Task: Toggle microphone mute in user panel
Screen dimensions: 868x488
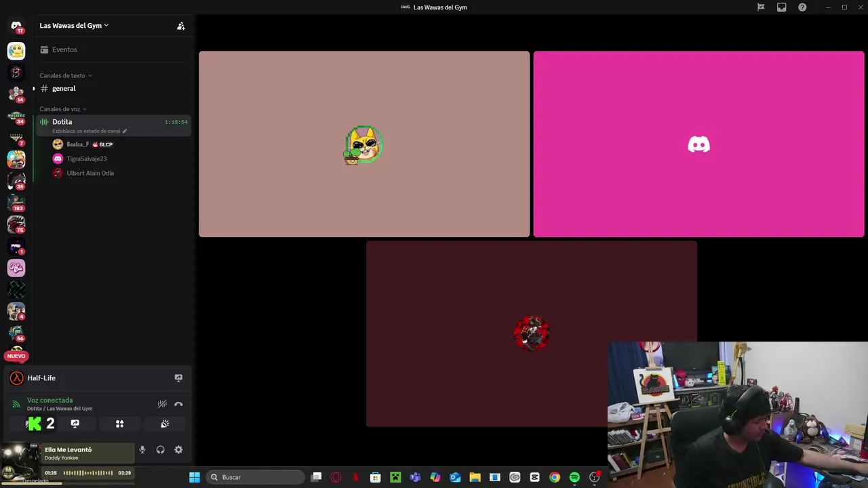Action: (x=142, y=449)
